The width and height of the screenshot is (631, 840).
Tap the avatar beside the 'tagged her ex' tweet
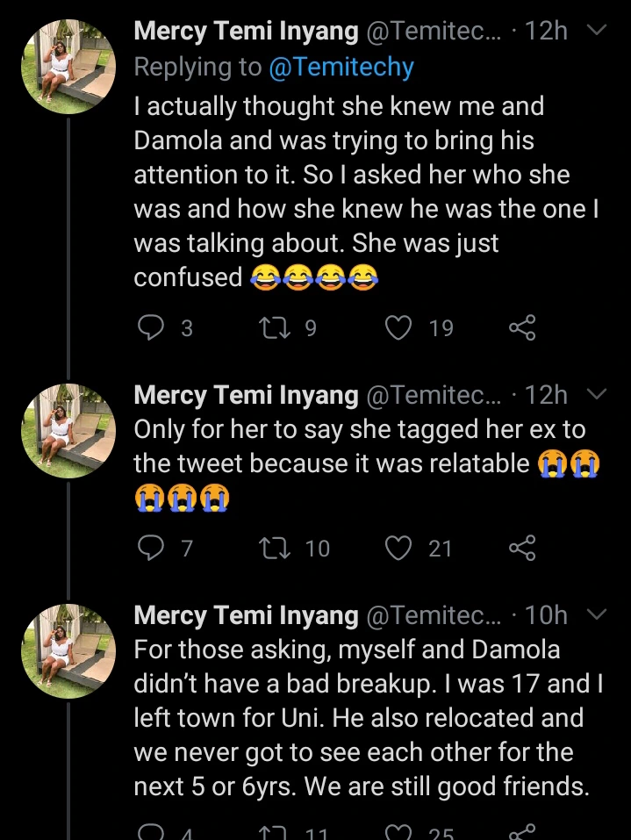(x=68, y=428)
